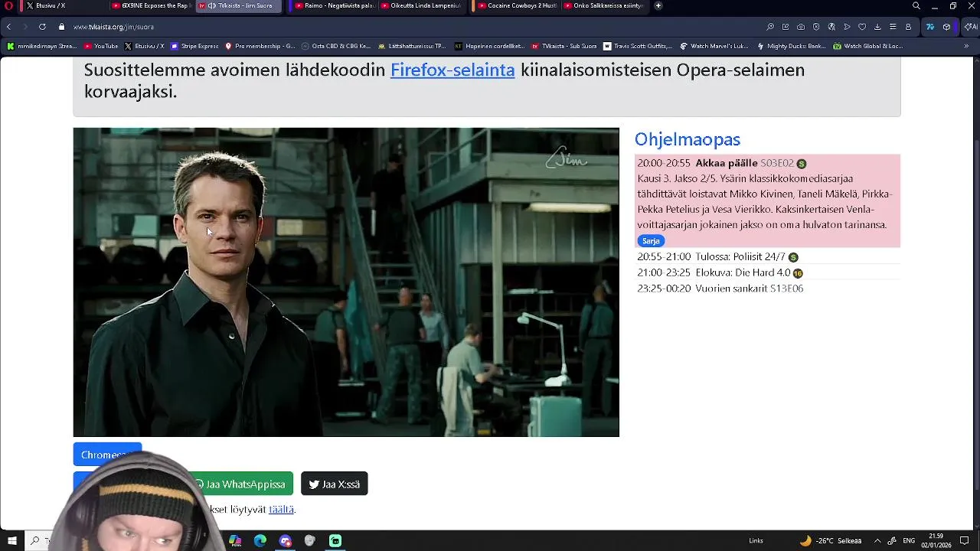
Task: Open the green Kick app taskbar icon
Action: pos(335,540)
